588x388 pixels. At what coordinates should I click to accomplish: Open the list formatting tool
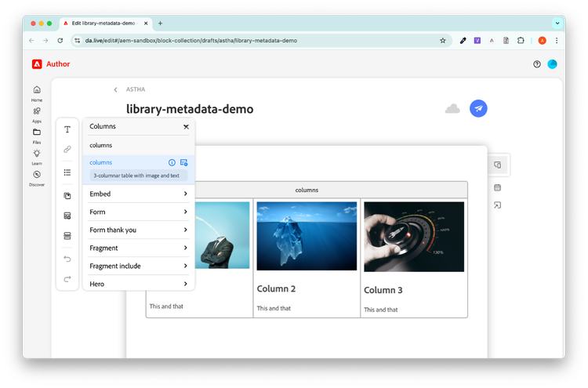[67, 172]
